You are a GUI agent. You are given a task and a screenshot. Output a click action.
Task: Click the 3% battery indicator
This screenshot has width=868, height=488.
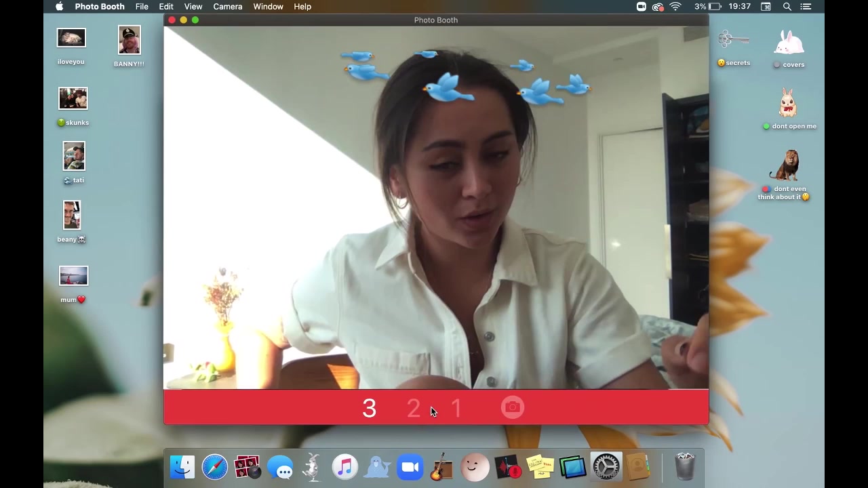click(707, 6)
